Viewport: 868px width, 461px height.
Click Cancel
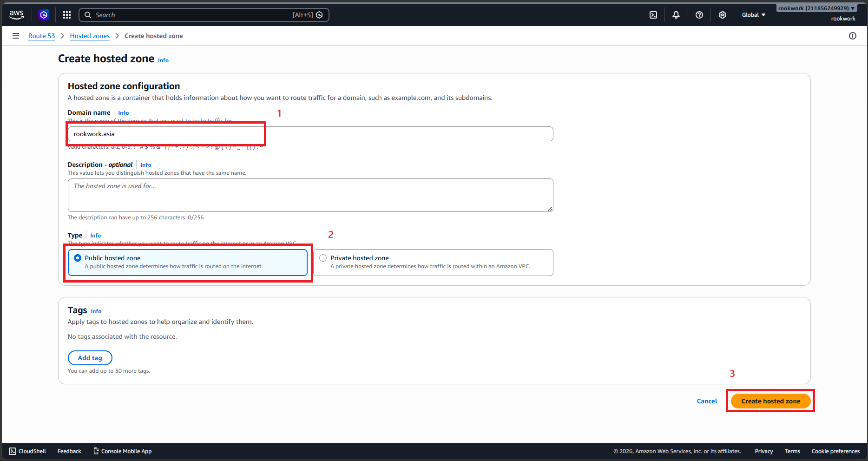click(x=707, y=401)
